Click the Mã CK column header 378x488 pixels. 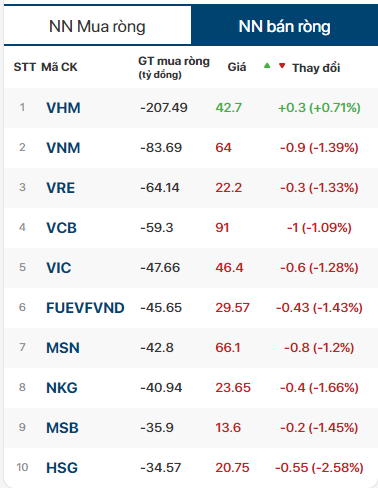coord(59,67)
